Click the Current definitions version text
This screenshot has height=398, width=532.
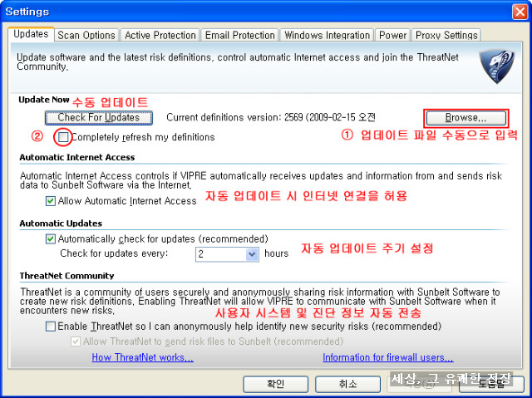click(271, 117)
